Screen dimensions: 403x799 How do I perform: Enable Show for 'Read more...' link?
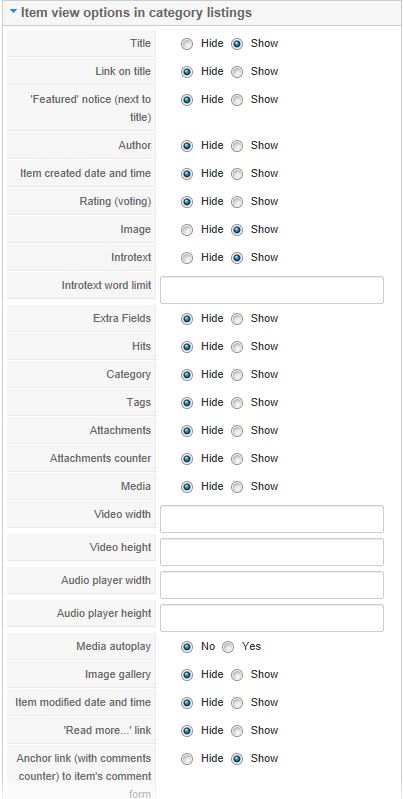237,731
